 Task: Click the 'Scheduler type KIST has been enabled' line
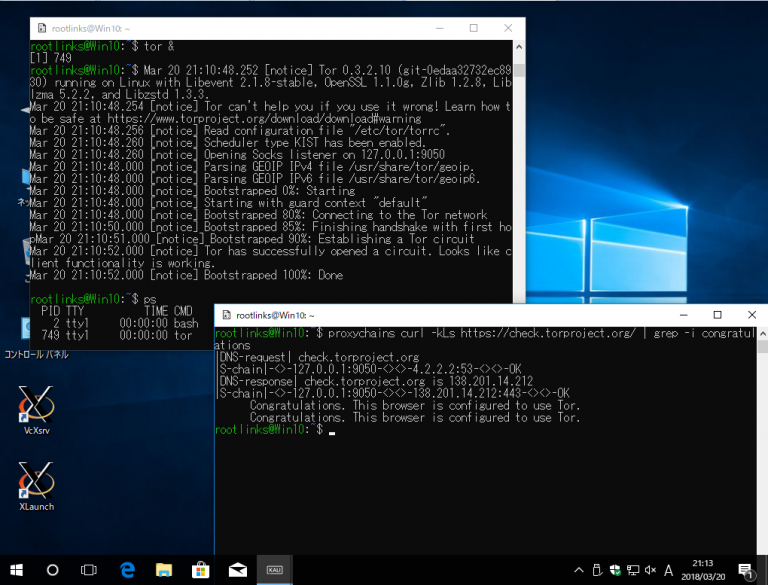[x=227, y=143]
